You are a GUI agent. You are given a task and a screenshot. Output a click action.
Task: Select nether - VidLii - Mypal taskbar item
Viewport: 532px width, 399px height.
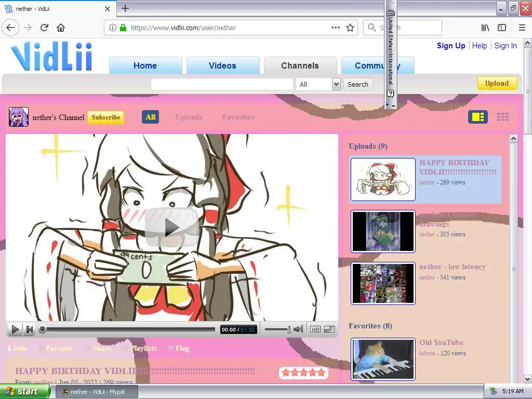point(97,392)
